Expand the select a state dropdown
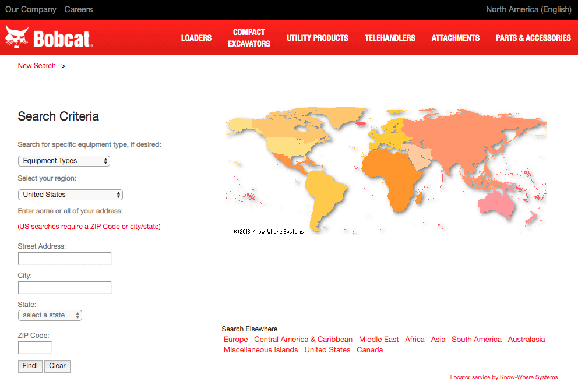This screenshot has width=578, height=392. click(50, 315)
